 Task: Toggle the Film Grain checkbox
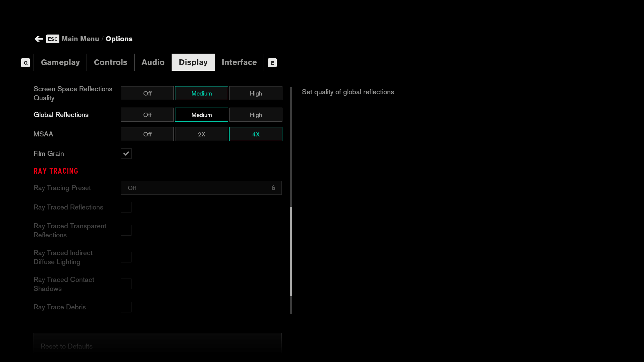(x=126, y=154)
